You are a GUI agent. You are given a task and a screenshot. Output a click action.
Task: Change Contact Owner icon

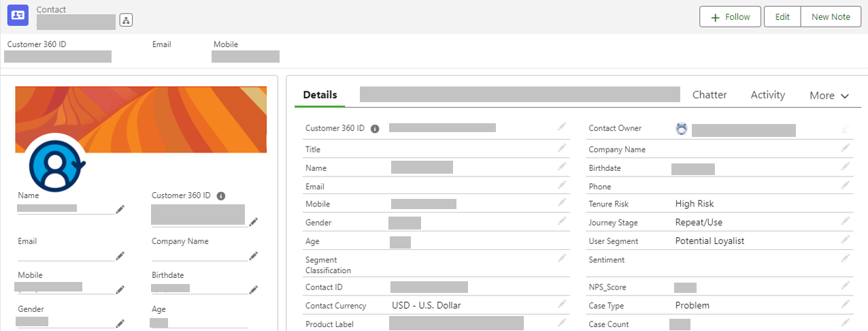pyautogui.click(x=846, y=129)
